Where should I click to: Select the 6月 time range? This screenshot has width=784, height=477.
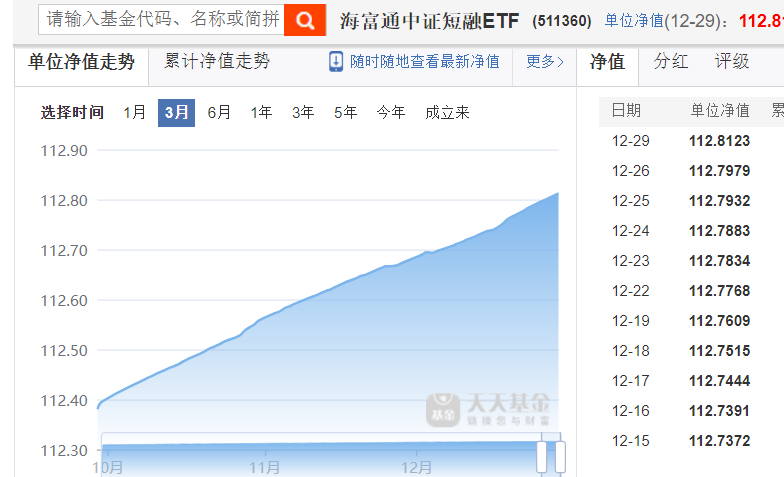219,112
